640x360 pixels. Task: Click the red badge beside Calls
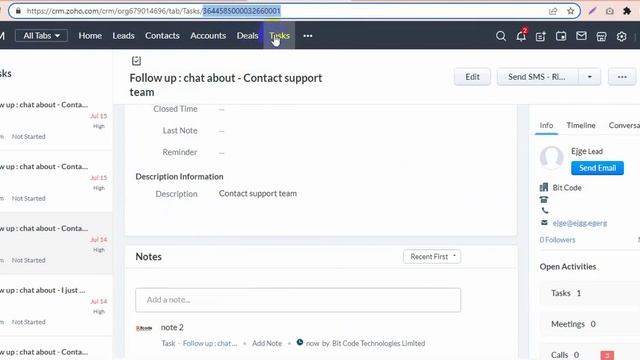[x=607, y=355]
